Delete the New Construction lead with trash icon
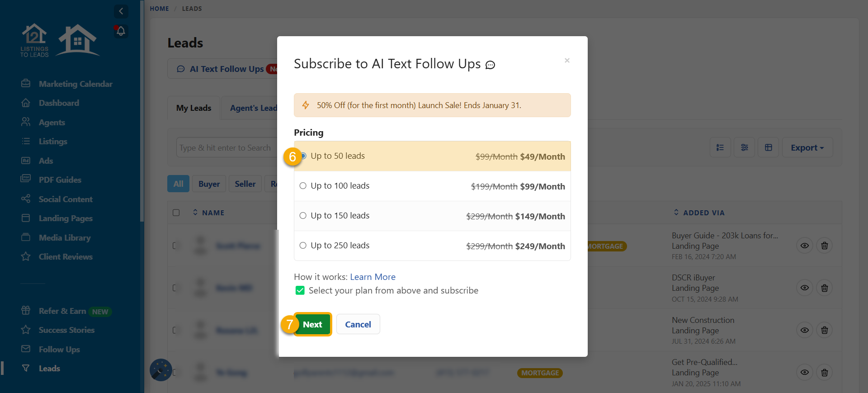The width and height of the screenshot is (868, 393). click(x=824, y=330)
